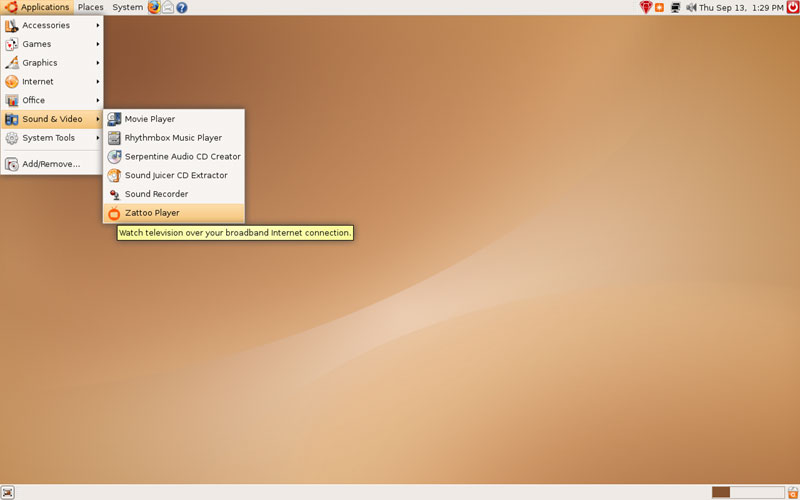The width and height of the screenshot is (800, 500).
Task: Expand Graphics submenu arrow
Action: pyautogui.click(x=97, y=63)
